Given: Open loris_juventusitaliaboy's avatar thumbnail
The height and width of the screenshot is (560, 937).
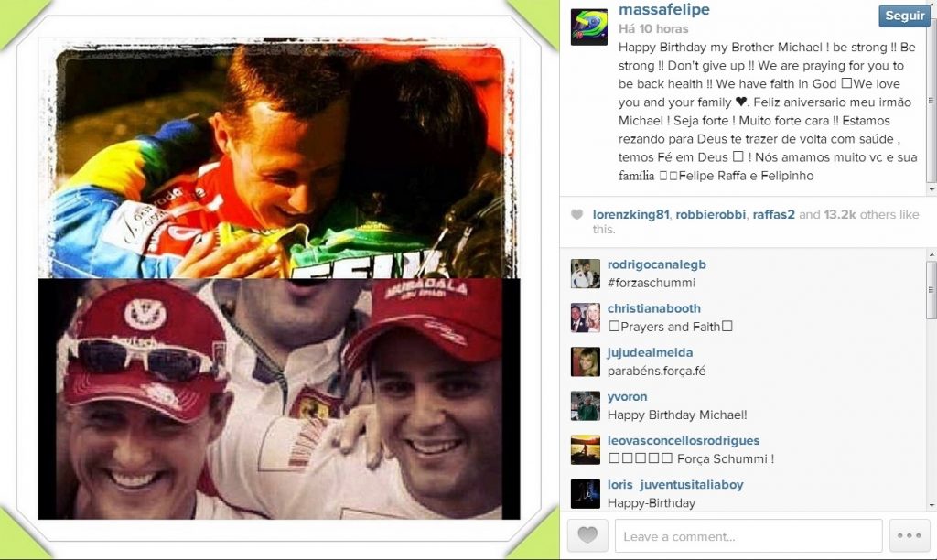Looking at the screenshot, I should coord(586,494).
